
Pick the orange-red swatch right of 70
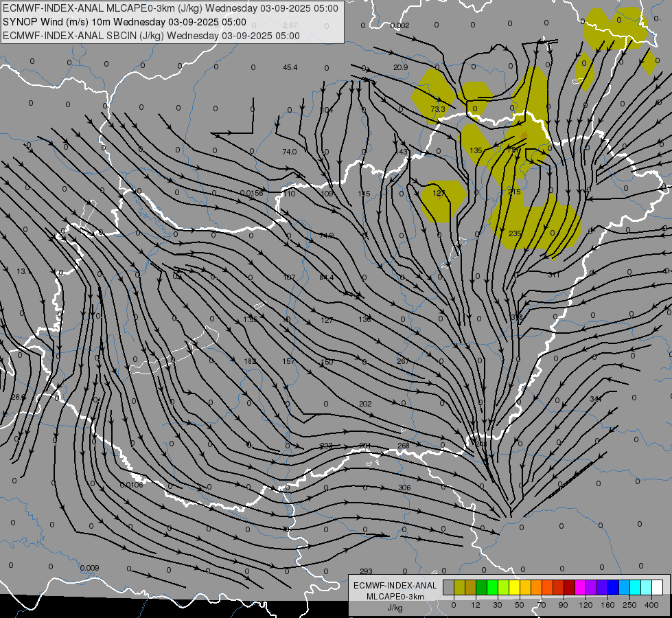pyautogui.click(x=547, y=588)
